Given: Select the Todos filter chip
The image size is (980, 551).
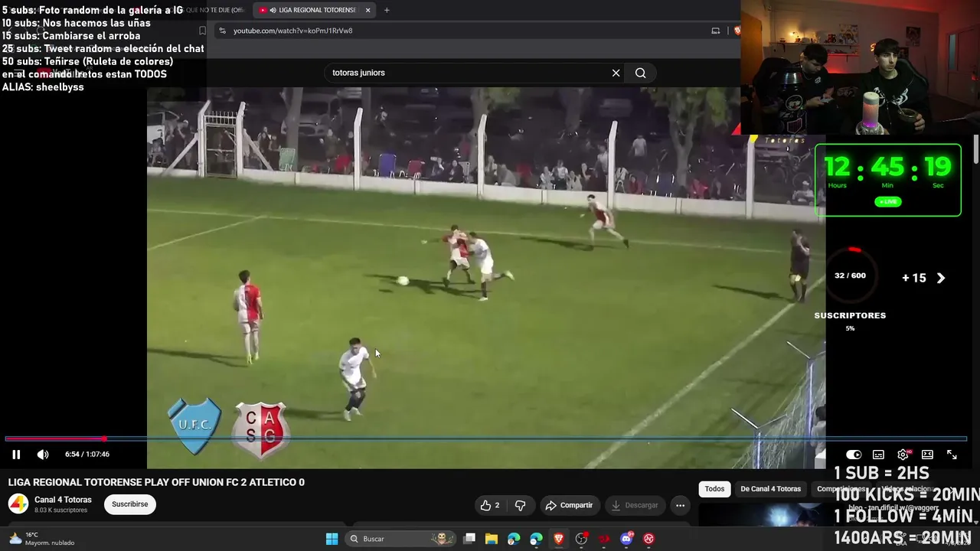Looking at the screenshot, I should pos(714,489).
